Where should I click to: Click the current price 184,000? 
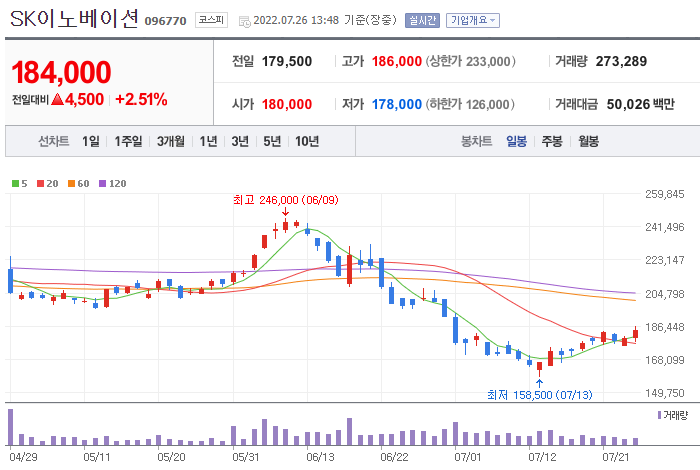[61, 72]
